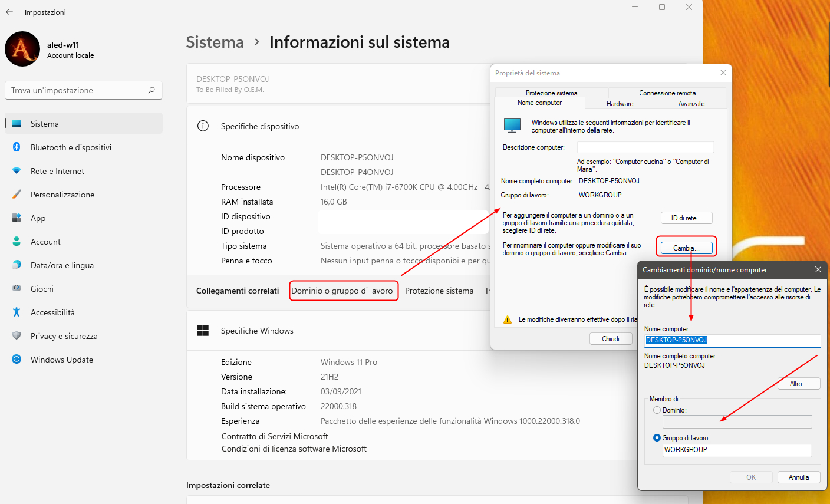Open Account settings in sidebar

click(84, 242)
